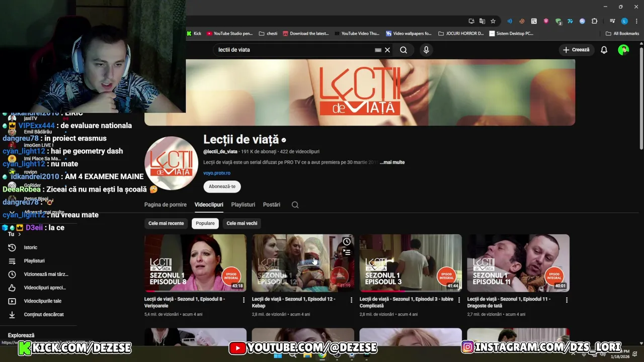Viewport: 644px width, 362px height.
Task: Subscribe using the Abonează-te button
Action: pos(222,187)
